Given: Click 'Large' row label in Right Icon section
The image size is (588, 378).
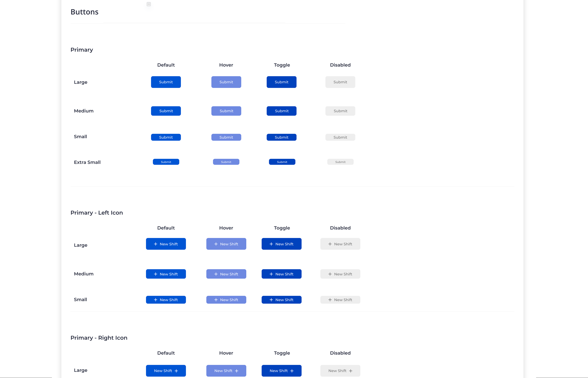Looking at the screenshot, I should (81, 370).
